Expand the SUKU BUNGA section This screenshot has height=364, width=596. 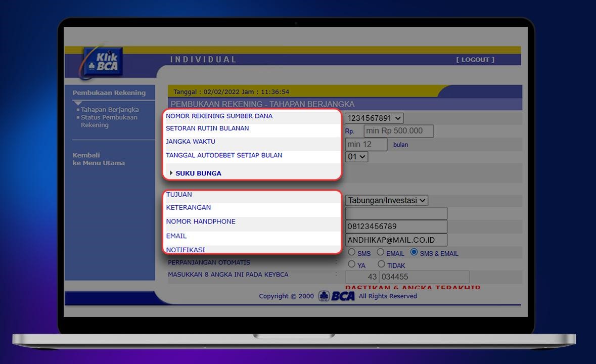[x=198, y=173]
